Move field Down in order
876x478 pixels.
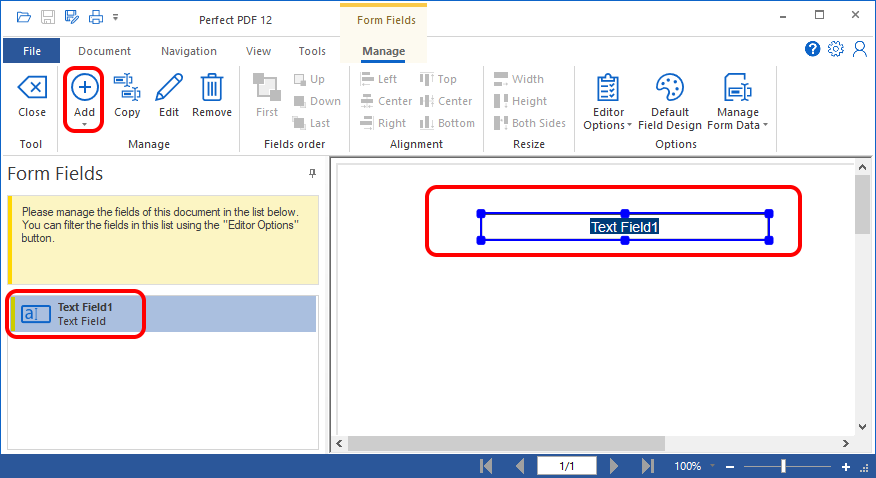[317, 101]
